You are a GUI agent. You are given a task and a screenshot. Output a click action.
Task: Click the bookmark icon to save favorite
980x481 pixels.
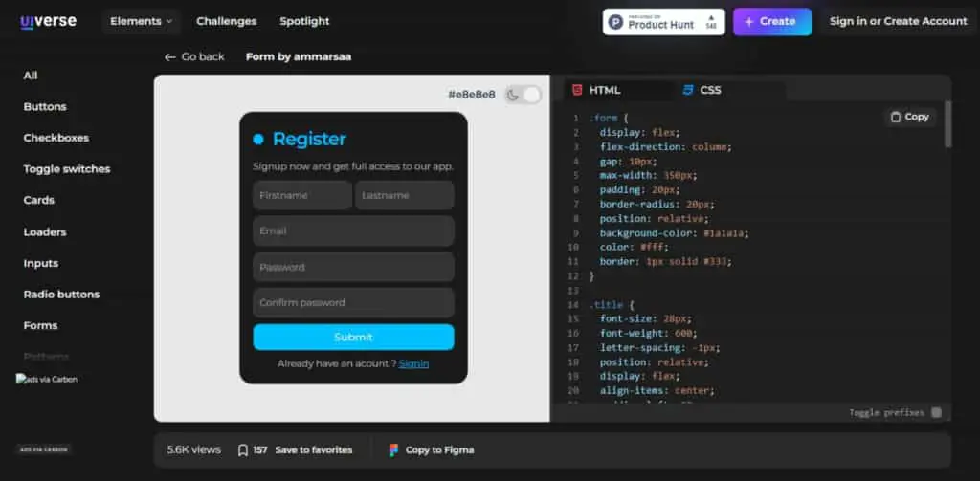[243, 449]
